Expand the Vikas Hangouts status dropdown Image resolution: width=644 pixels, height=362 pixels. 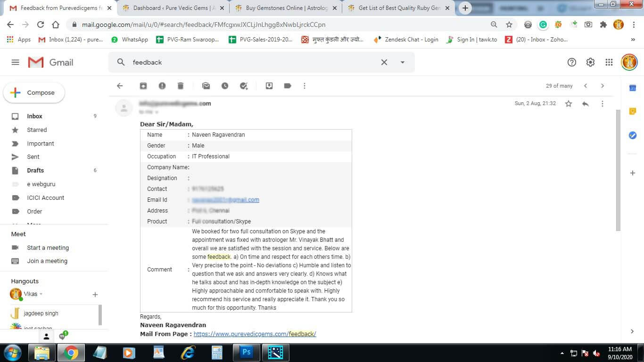point(41,294)
